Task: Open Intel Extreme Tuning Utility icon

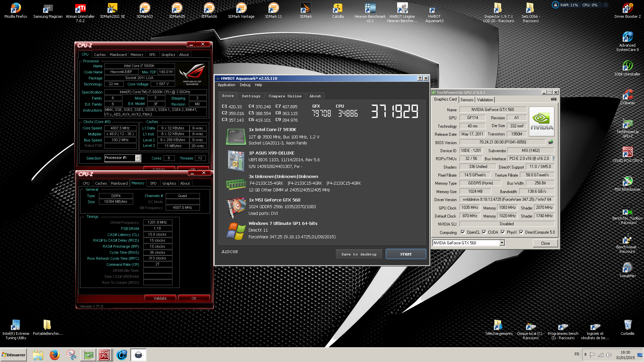Action: pyautogui.click(x=16, y=329)
